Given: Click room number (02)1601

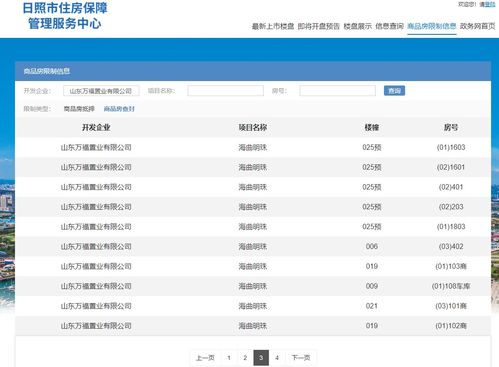Looking at the screenshot, I should pos(451,167).
